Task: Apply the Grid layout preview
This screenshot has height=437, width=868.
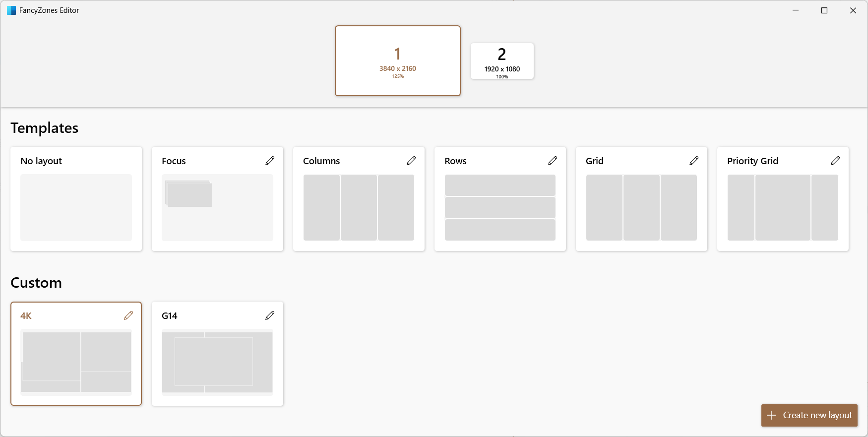Action: (x=641, y=207)
